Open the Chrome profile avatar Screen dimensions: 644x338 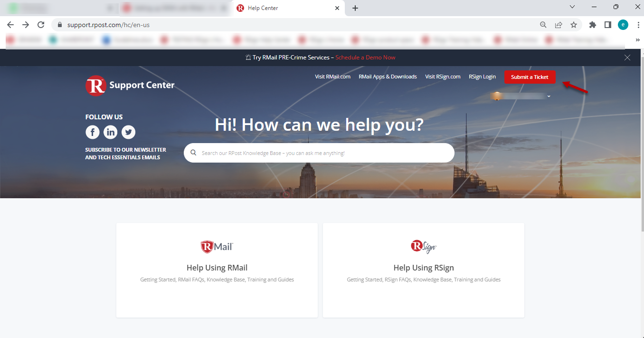[623, 25]
